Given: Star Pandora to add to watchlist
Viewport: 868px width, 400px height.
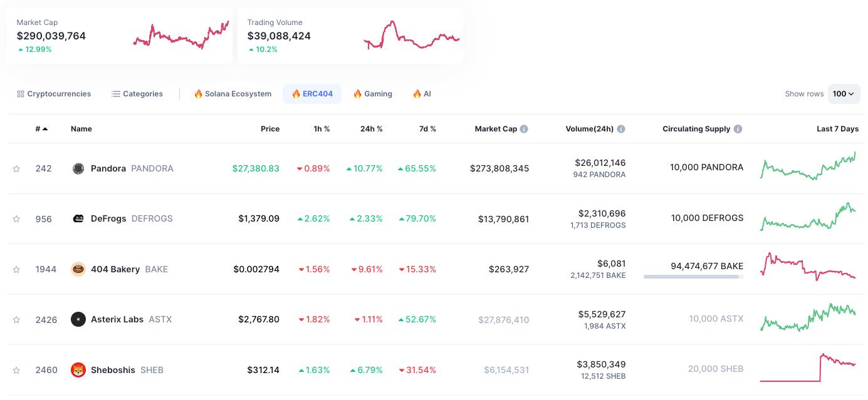Looking at the screenshot, I should point(17,168).
